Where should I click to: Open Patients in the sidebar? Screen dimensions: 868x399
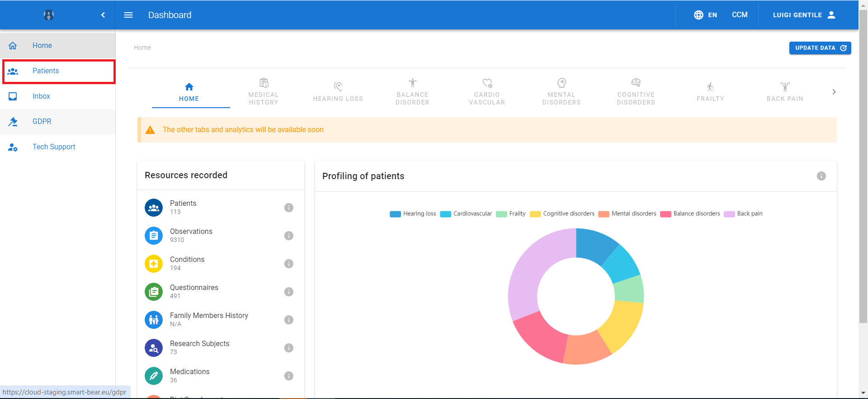pos(59,71)
